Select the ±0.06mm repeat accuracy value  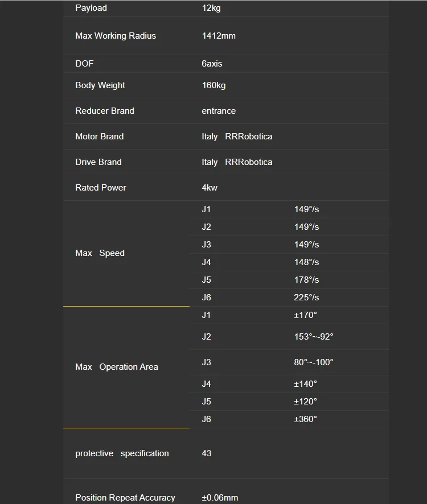[x=220, y=498]
